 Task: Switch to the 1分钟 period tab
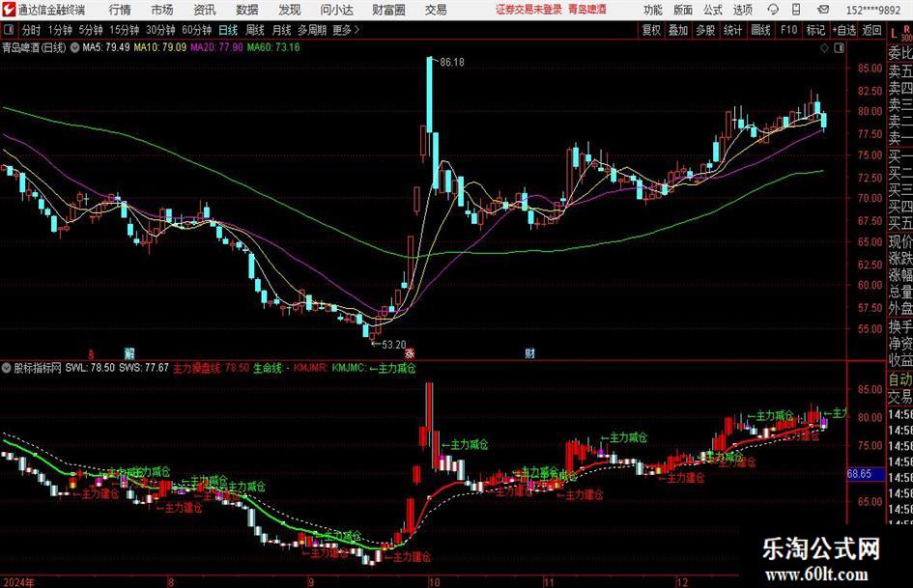[x=60, y=30]
